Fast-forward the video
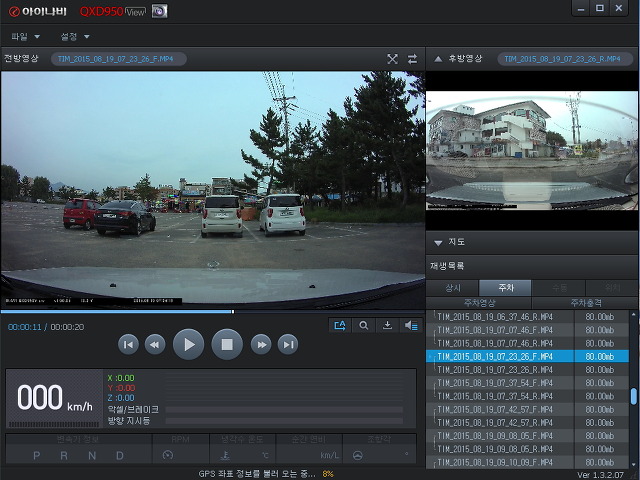The image size is (640, 480). pyautogui.click(x=261, y=345)
